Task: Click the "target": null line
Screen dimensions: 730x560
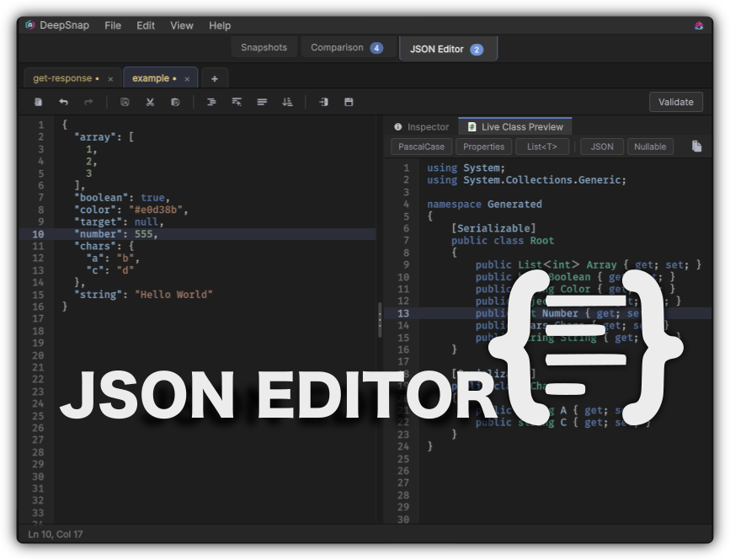Action: (119, 221)
